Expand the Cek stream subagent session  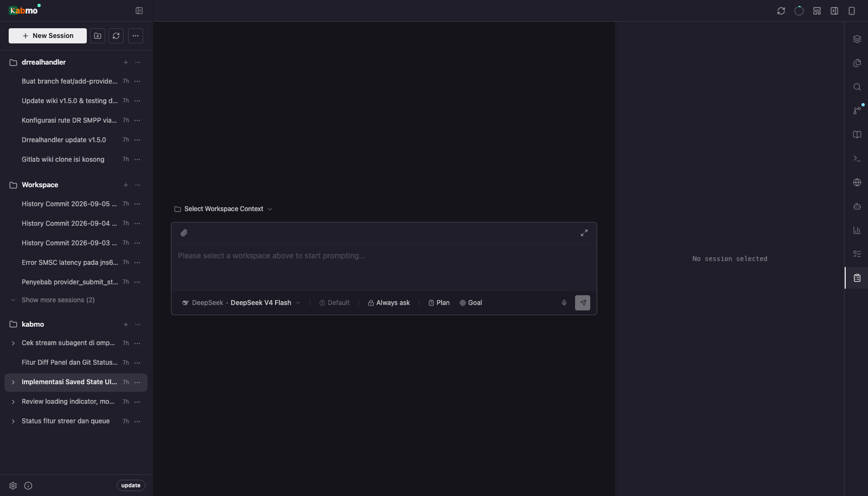tap(13, 344)
